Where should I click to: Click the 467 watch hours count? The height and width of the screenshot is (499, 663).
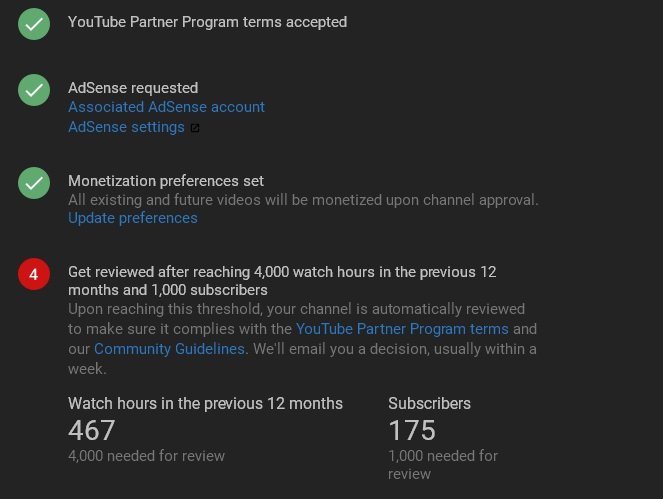coord(92,430)
